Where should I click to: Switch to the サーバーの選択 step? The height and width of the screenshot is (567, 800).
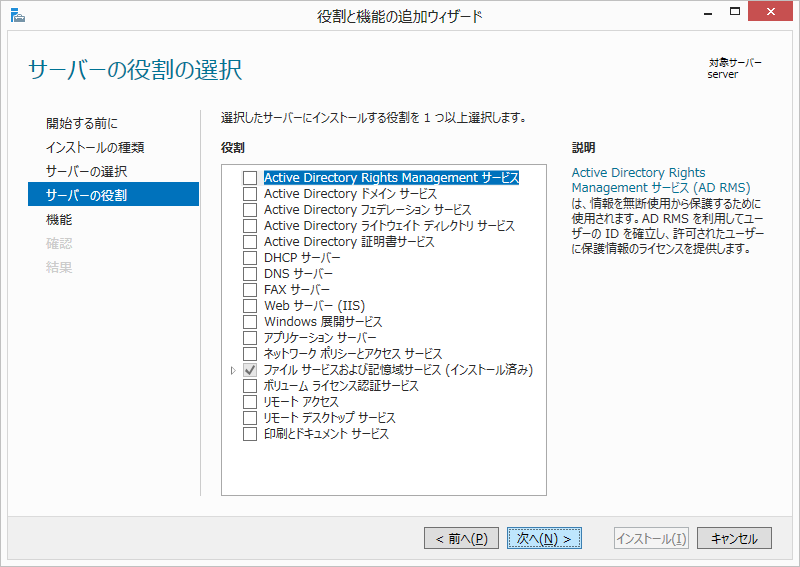pyautogui.click(x=87, y=172)
